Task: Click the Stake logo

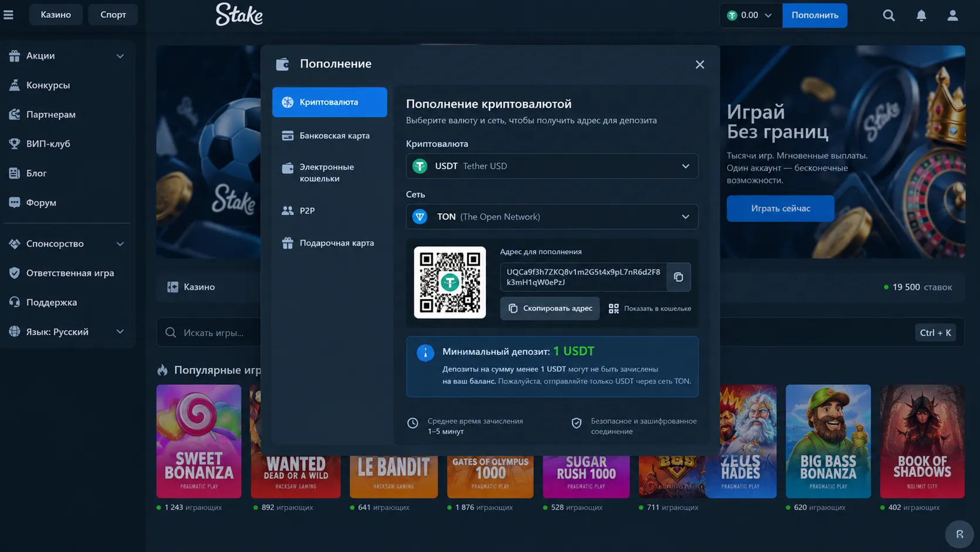Action: pyautogui.click(x=239, y=15)
